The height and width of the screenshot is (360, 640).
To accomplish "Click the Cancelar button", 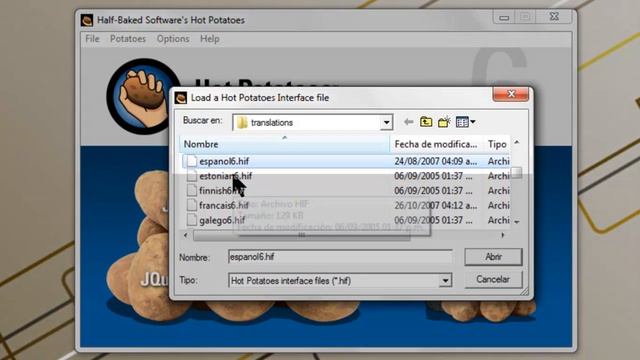I will click(493, 280).
